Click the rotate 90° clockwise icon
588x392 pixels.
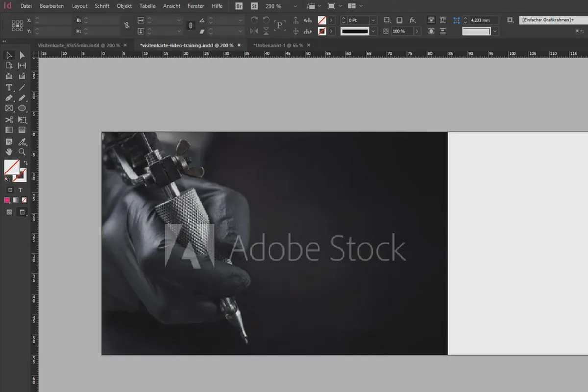click(254, 20)
